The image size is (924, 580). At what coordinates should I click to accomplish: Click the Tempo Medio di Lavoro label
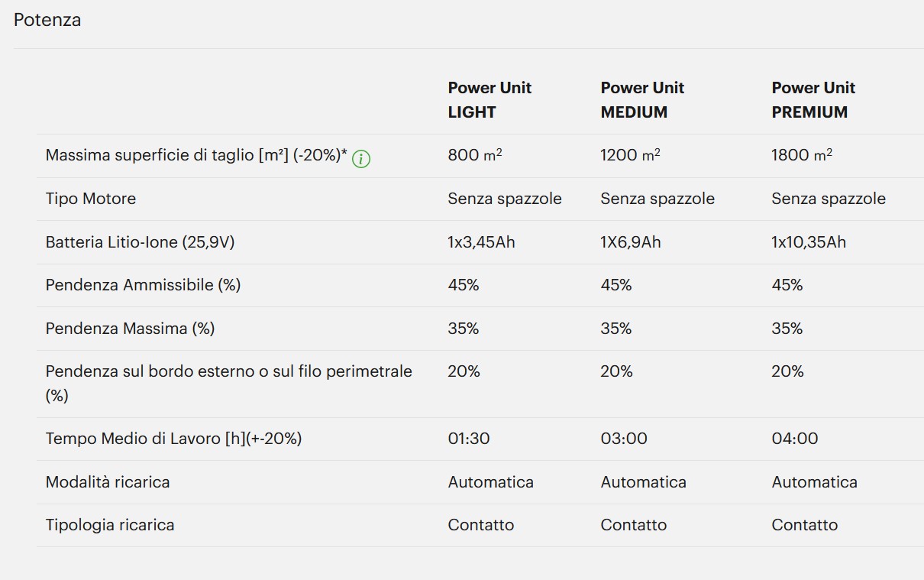click(173, 439)
